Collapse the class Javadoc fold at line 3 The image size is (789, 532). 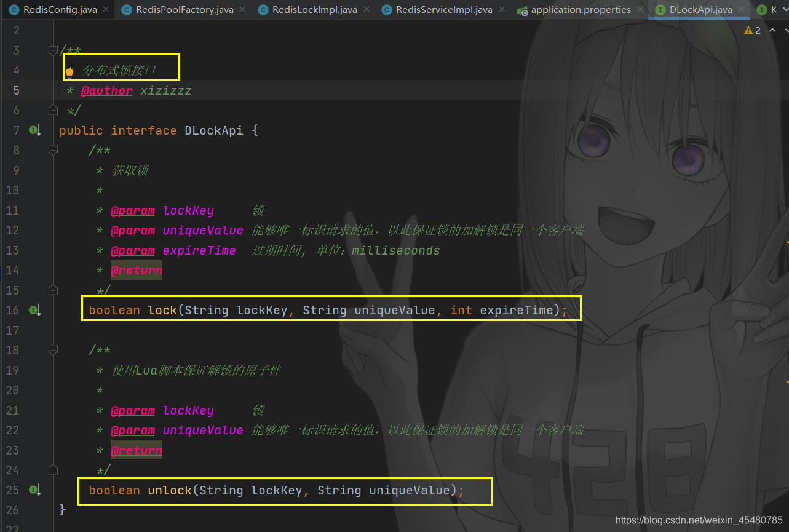click(53, 50)
